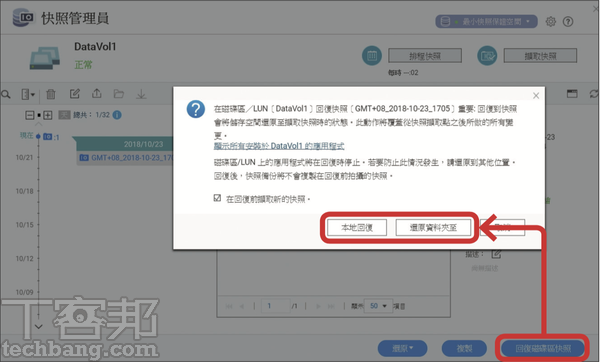This screenshot has height=362, width=600.
Task: Open the items per page 50 dropdown
Action: point(378,306)
